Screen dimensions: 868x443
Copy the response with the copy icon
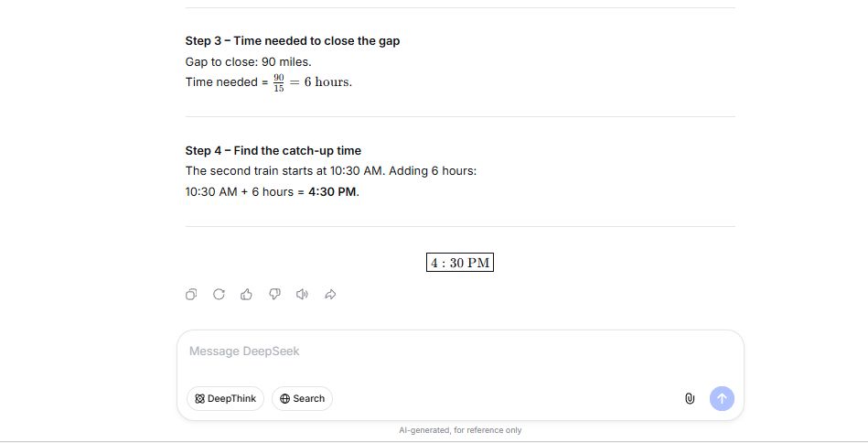click(191, 295)
